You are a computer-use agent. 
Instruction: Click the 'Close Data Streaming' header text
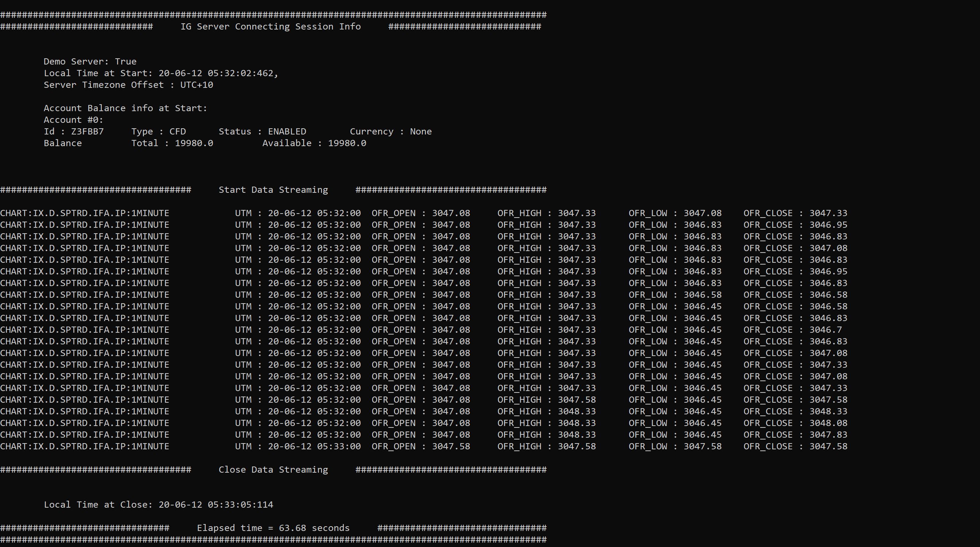point(273,470)
